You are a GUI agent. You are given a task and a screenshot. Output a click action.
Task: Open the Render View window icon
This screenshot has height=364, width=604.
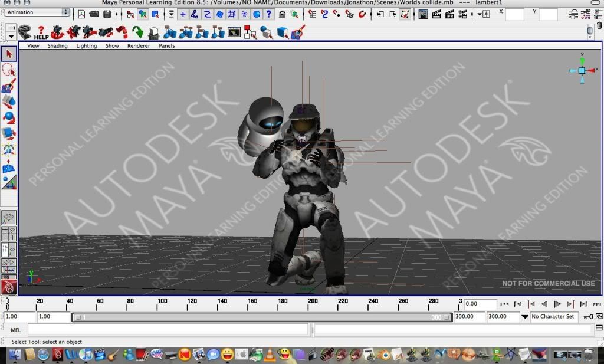[423, 14]
